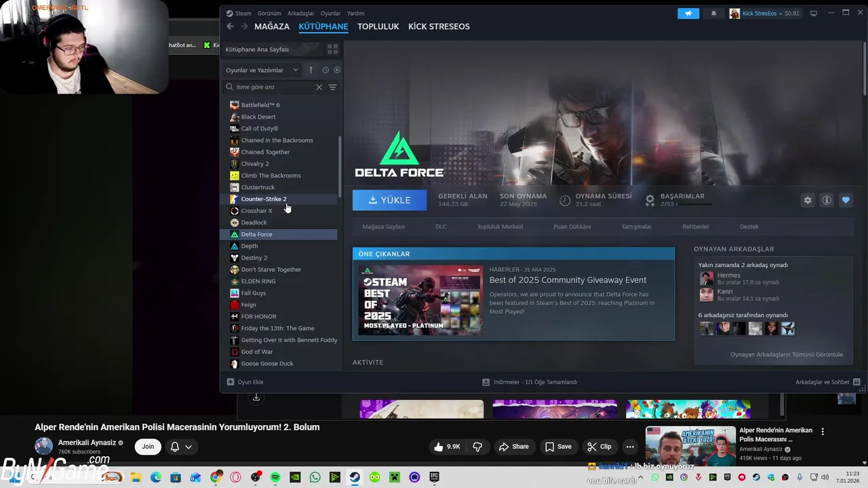Open options for the suggested video
This screenshot has width=868, height=488.
pyautogui.click(x=823, y=431)
